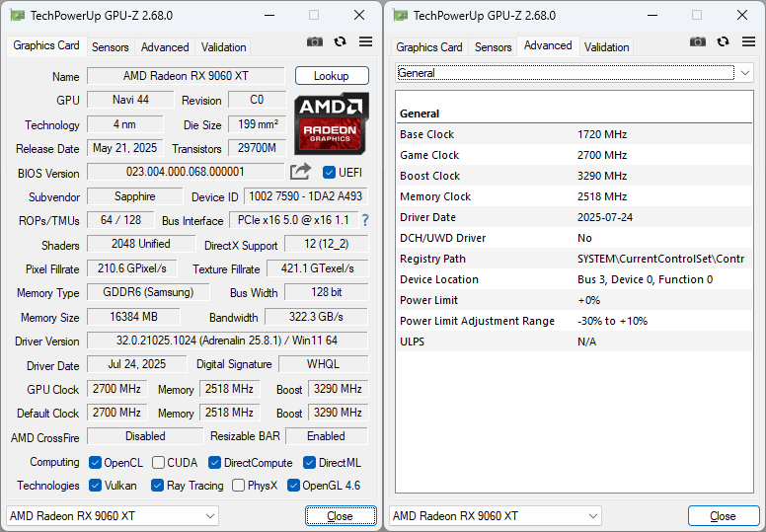Switch to Sensors tab in left window
Viewport: 766px width, 532px height.
pos(111,47)
